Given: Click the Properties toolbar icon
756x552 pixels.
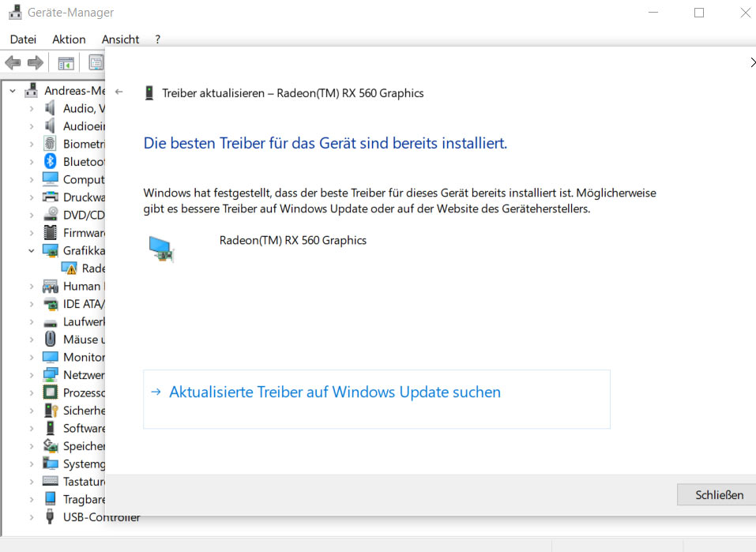Looking at the screenshot, I should pyautogui.click(x=96, y=62).
